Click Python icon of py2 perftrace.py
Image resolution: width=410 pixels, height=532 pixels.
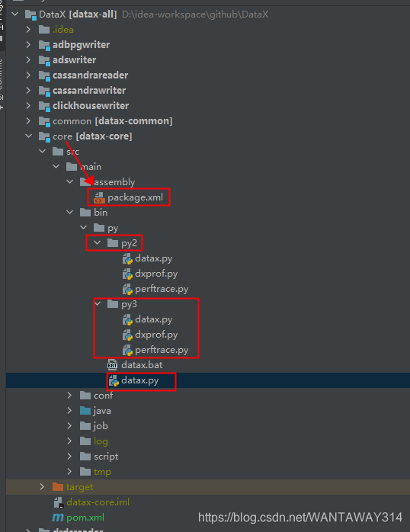pyautogui.click(x=127, y=290)
